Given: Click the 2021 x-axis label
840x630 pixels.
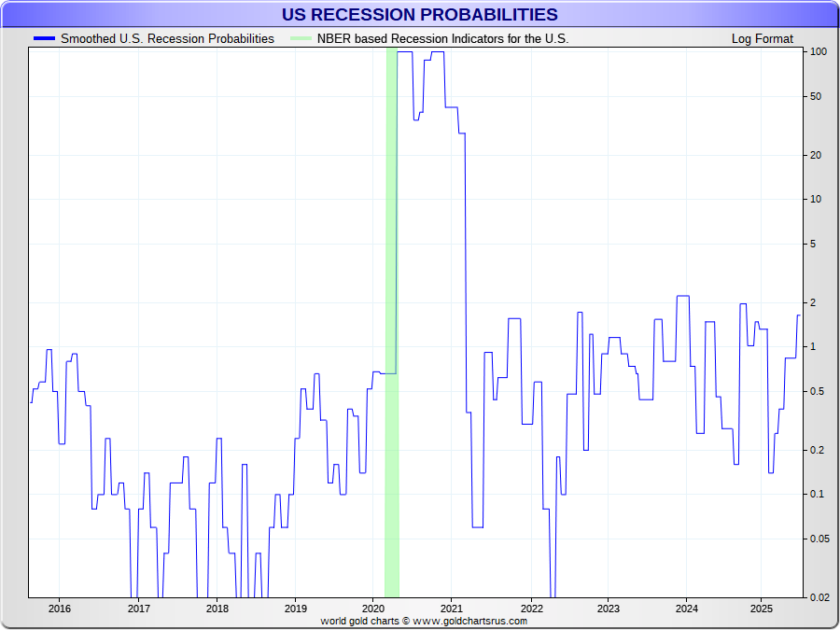Looking at the screenshot, I should pos(452,609).
